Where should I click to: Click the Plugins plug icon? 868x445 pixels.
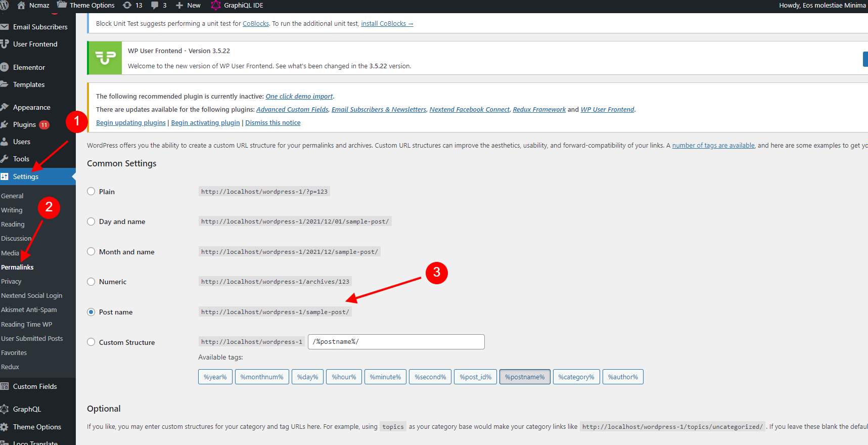pos(5,124)
